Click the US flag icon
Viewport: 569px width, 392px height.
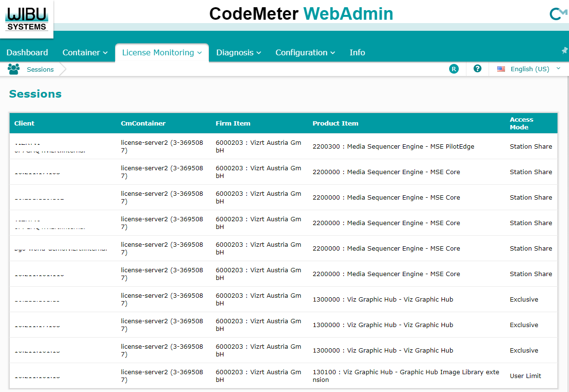(501, 69)
